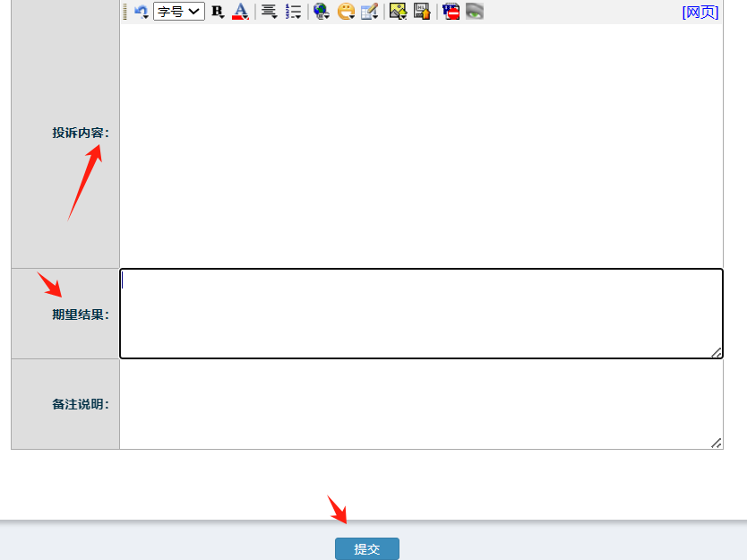Open the 字号 font size dropdown
This screenshot has height=560, width=747.
(x=179, y=12)
